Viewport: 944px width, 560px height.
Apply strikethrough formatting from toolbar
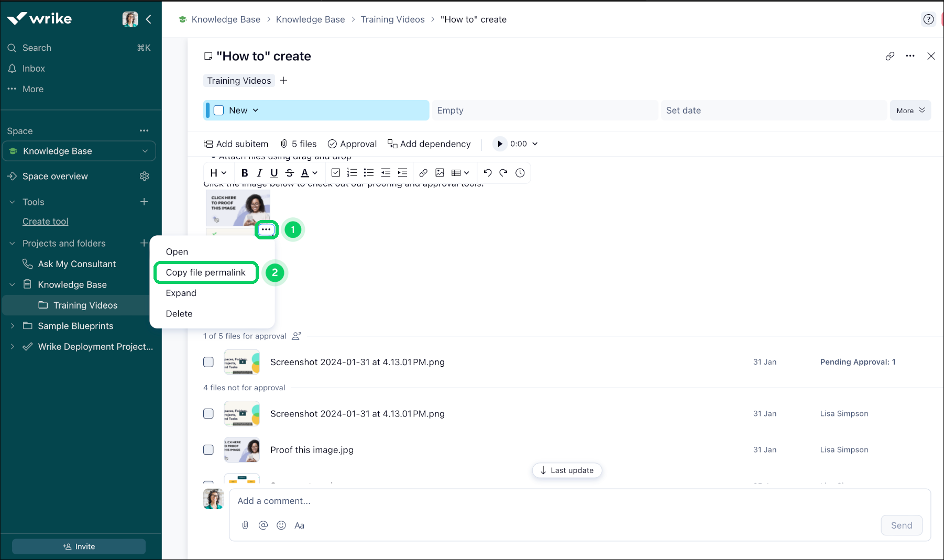290,173
